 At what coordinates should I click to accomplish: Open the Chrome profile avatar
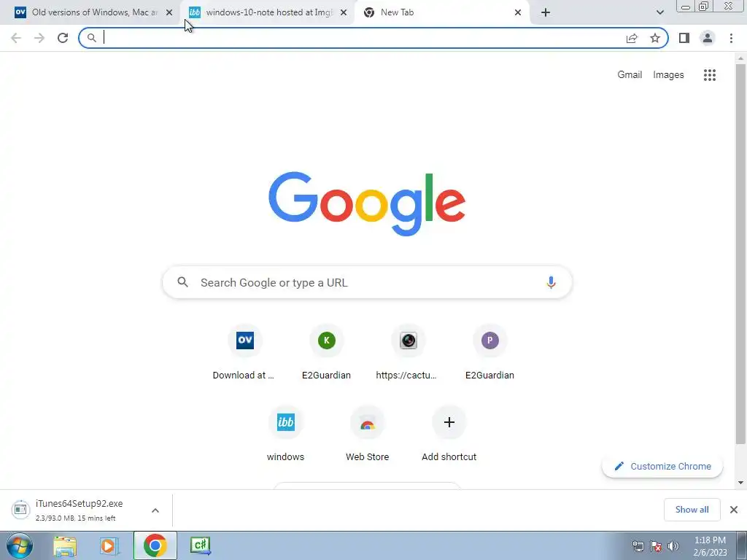708,38
